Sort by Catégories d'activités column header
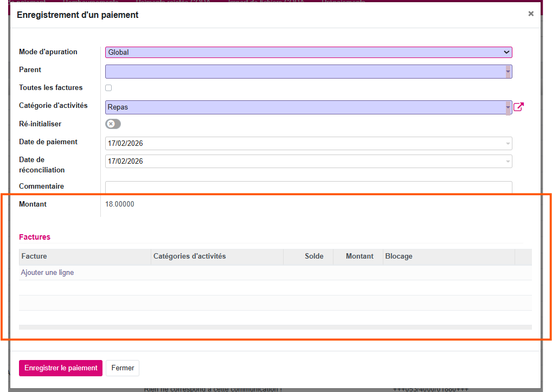The width and height of the screenshot is (552, 392). point(217,256)
